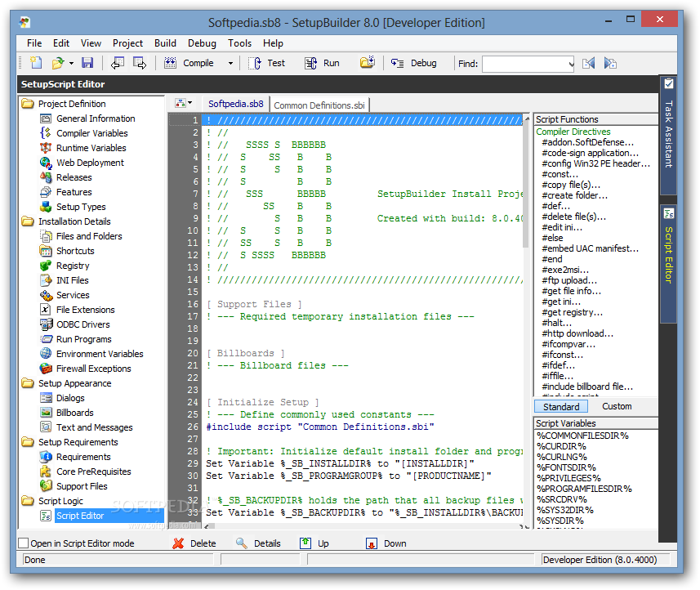Open Files and Folders tree item
The height and width of the screenshot is (590, 700).
click(x=89, y=236)
